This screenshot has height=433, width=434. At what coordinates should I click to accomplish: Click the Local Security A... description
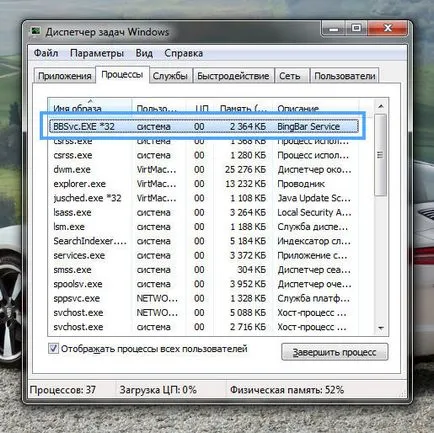(x=314, y=212)
